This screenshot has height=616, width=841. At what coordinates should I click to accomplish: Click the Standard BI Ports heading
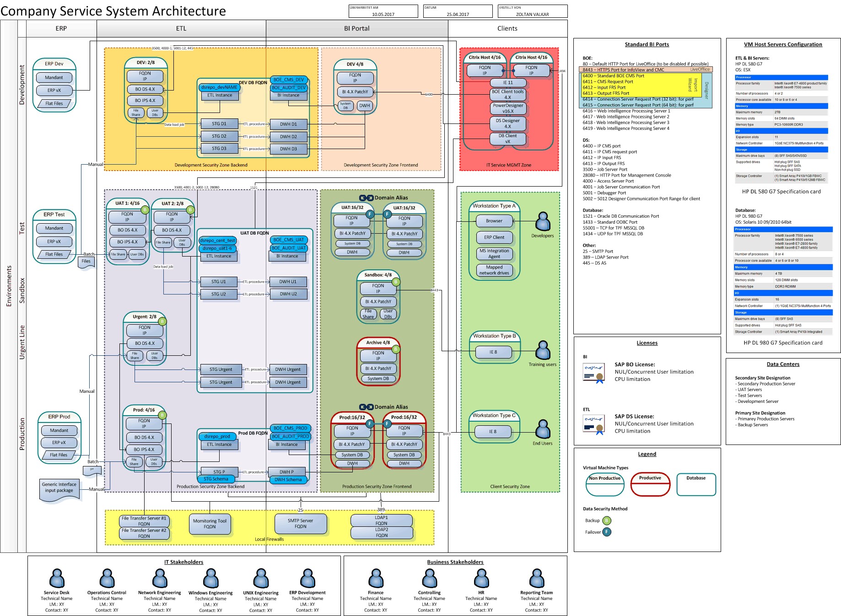(647, 44)
